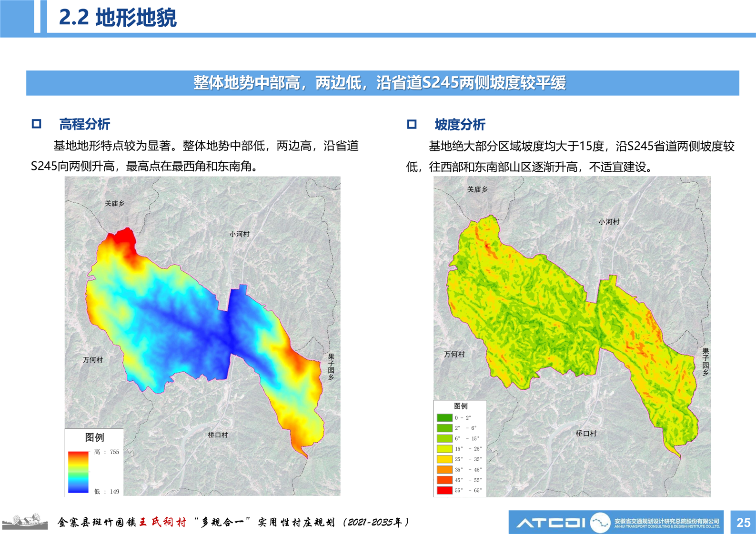The height and width of the screenshot is (534, 756).
Task: Choose the orange 35° - 45° swatch
Action: coord(444,470)
